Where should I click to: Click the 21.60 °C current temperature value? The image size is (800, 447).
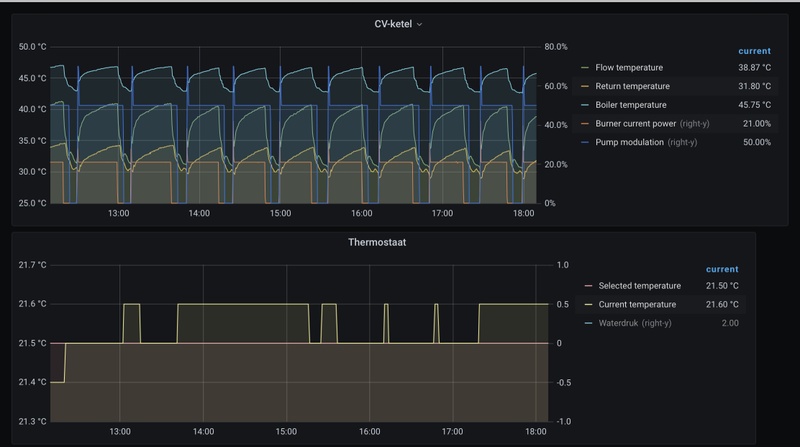[x=722, y=305]
